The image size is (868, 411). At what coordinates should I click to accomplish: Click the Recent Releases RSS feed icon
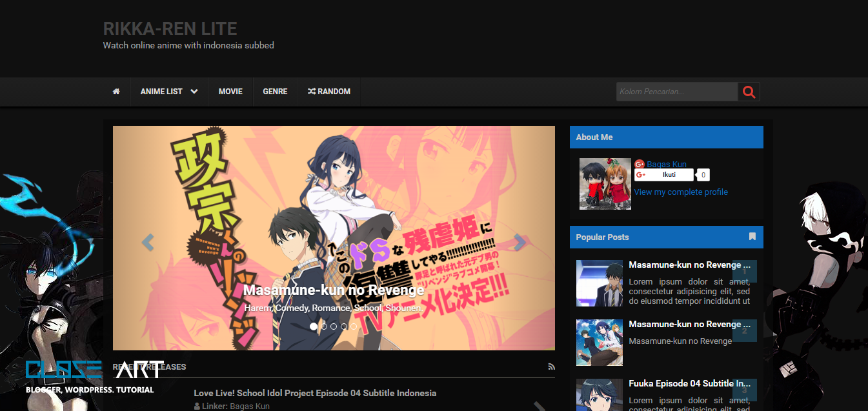pyautogui.click(x=551, y=366)
